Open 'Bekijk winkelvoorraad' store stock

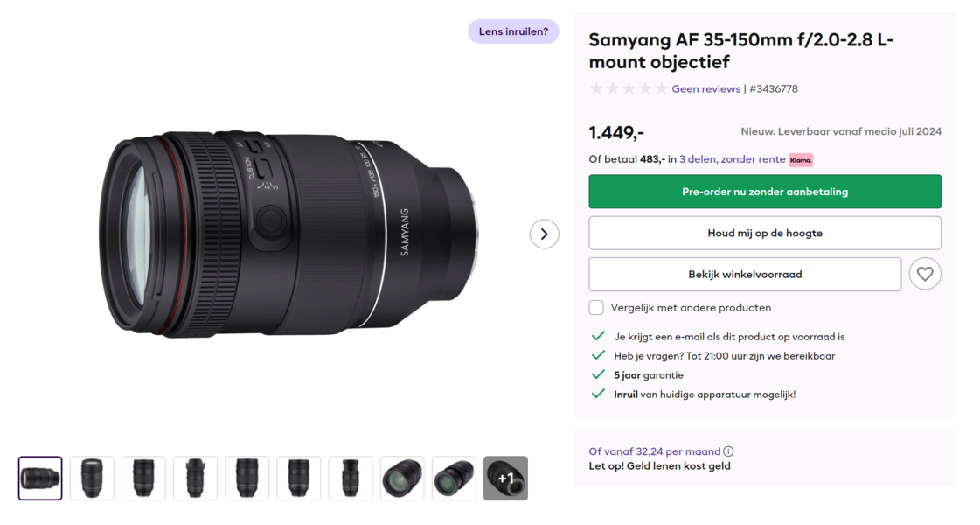click(x=744, y=274)
